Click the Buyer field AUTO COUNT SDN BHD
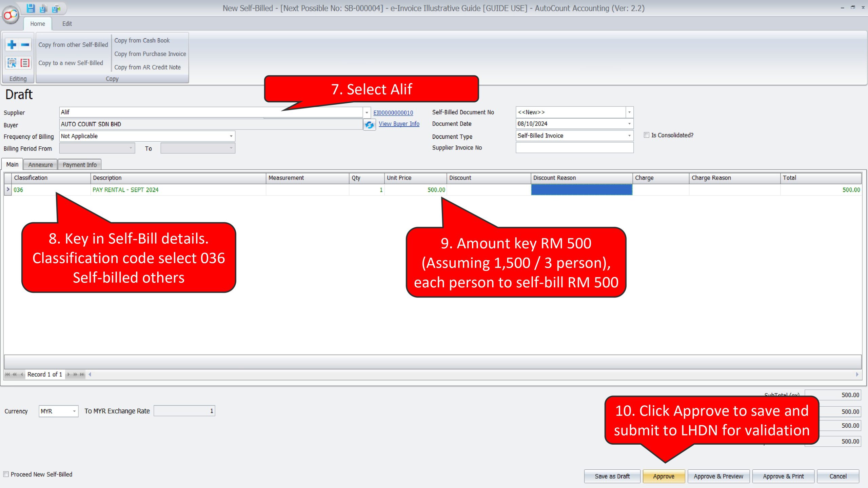The image size is (868, 488). tap(211, 124)
